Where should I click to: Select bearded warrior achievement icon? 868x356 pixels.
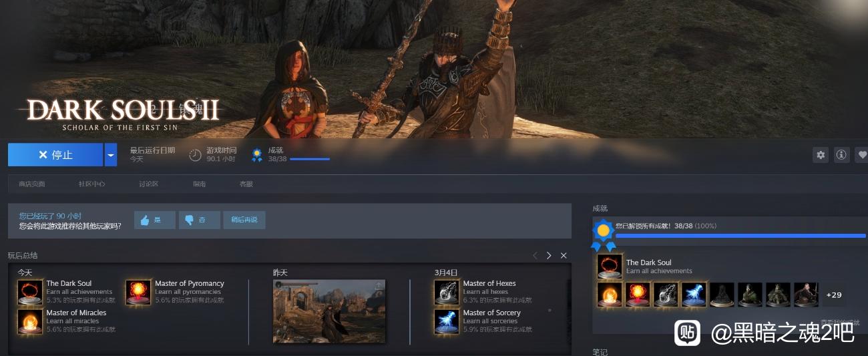click(x=806, y=295)
